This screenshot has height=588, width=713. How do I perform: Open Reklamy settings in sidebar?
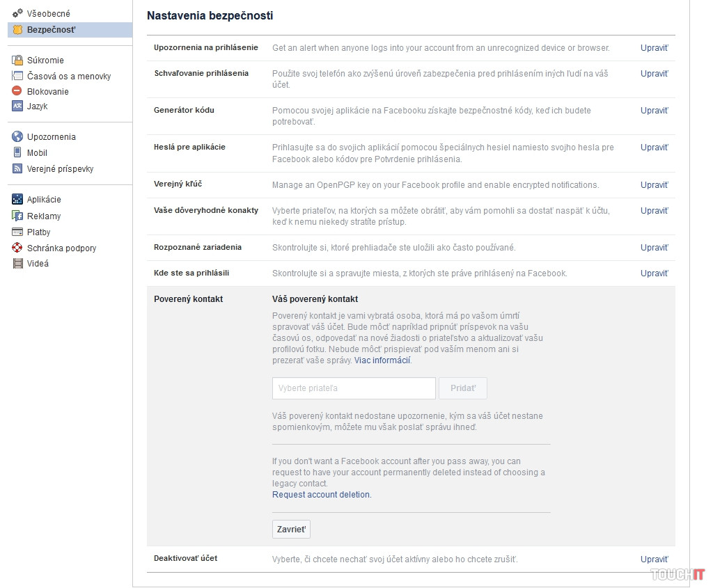[x=43, y=216]
